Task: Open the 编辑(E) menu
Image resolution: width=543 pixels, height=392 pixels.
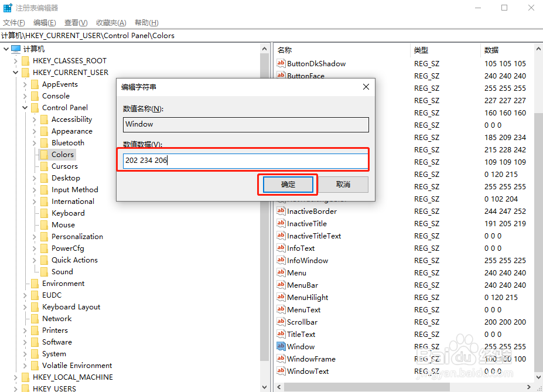Action: pyautogui.click(x=45, y=23)
